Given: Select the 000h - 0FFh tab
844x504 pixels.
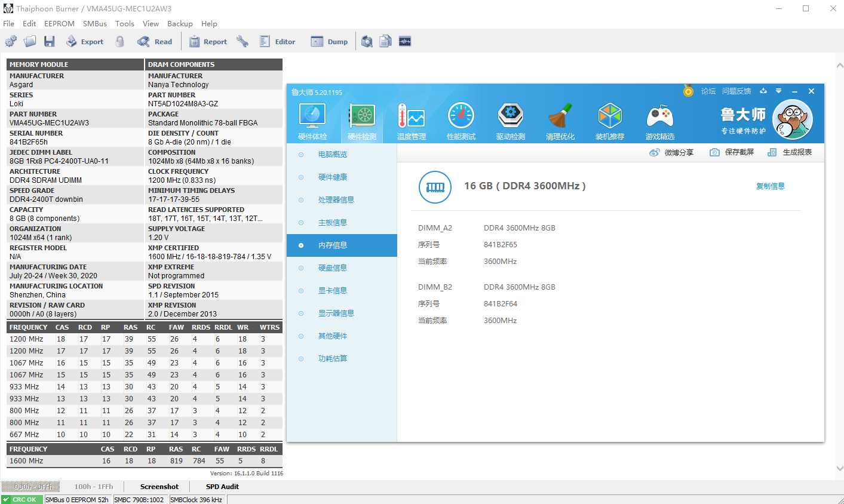Looking at the screenshot, I should [x=30, y=487].
